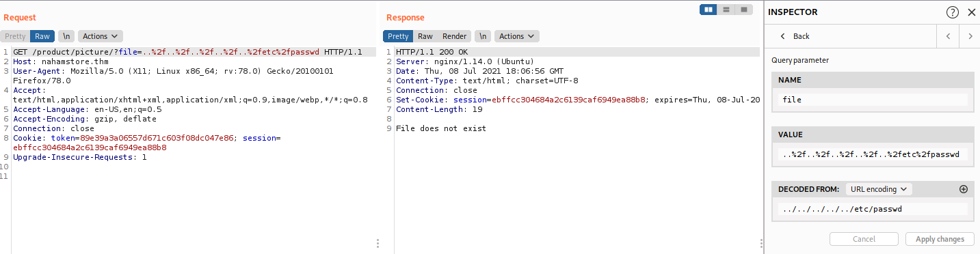Edit the VALUE field with encoded path
Viewport: 980px width, 254px height.
[x=873, y=154]
